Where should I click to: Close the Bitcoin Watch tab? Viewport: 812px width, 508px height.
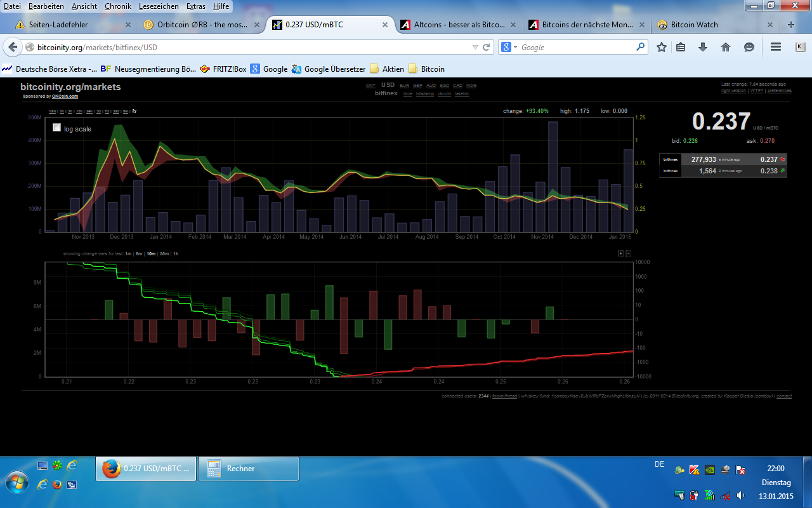coord(770,25)
